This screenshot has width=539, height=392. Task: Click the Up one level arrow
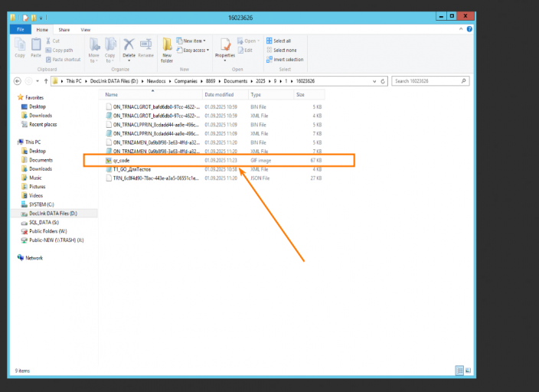pos(46,81)
